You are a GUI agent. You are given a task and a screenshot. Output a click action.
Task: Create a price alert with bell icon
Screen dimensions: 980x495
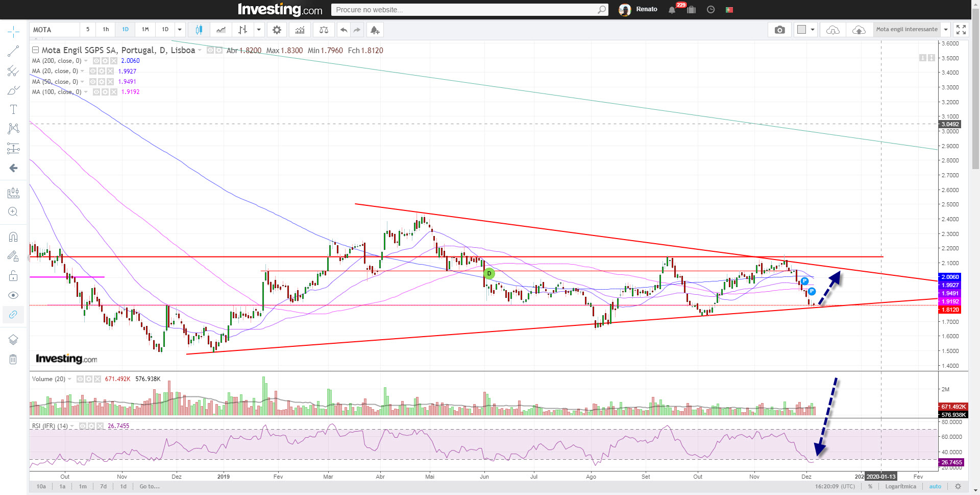[x=375, y=30]
